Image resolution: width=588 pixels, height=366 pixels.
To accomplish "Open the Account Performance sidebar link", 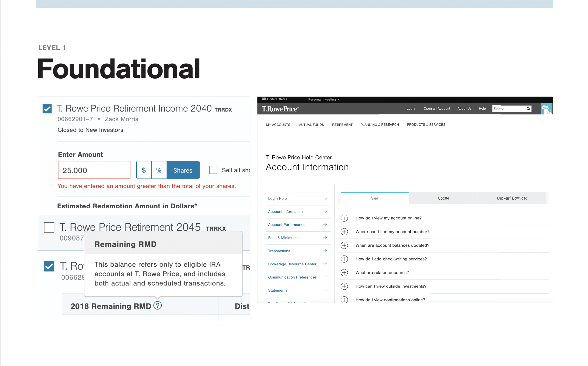I will coord(286,225).
